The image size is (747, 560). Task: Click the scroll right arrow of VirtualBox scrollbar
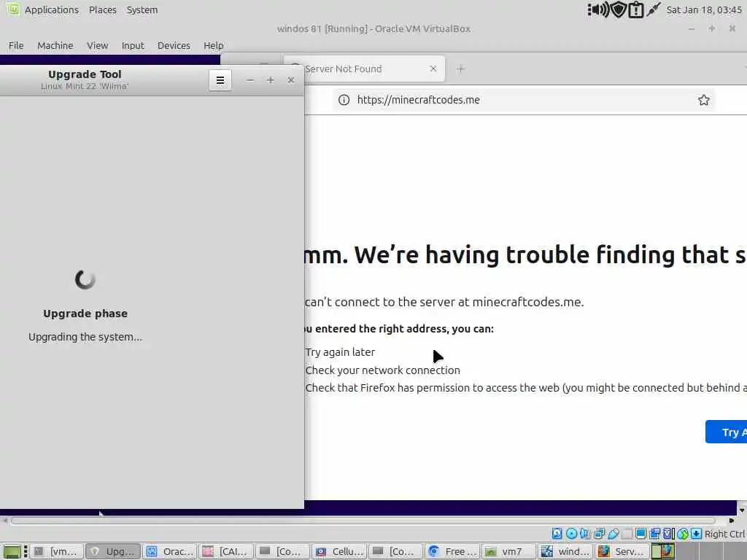(732, 521)
